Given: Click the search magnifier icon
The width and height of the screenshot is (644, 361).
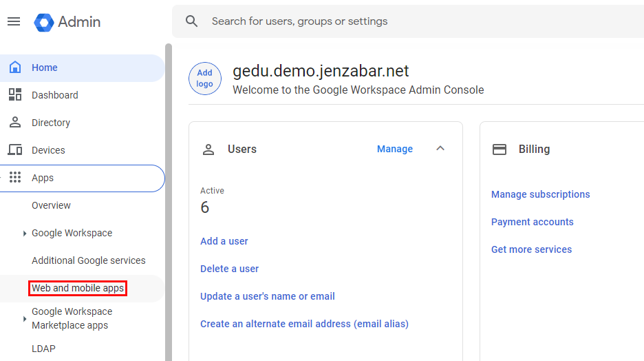Looking at the screenshot, I should click(192, 21).
